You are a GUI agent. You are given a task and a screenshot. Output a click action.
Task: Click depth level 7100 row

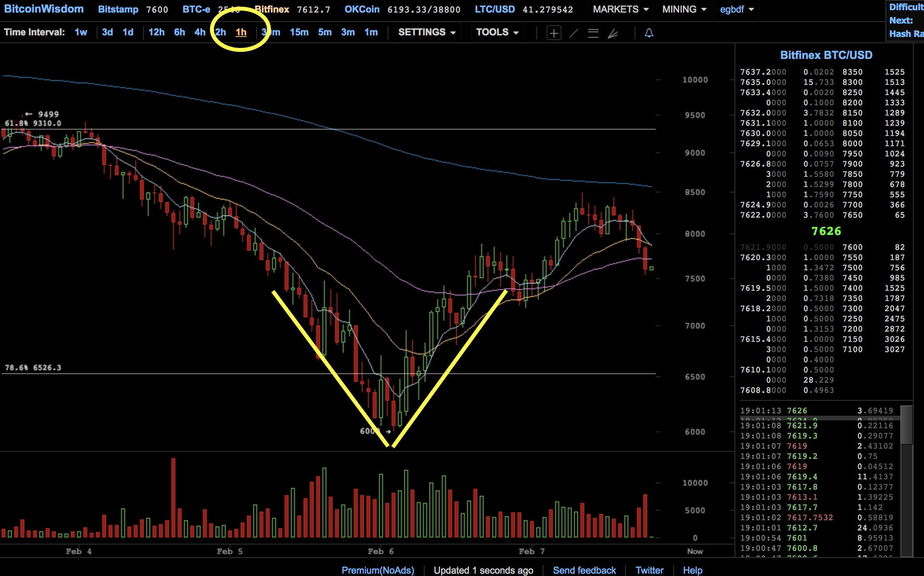(874, 349)
